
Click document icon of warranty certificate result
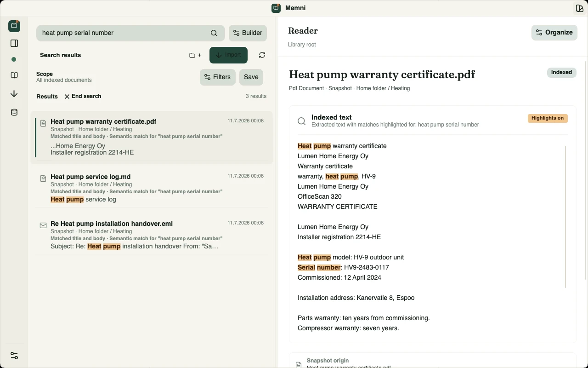tap(43, 123)
